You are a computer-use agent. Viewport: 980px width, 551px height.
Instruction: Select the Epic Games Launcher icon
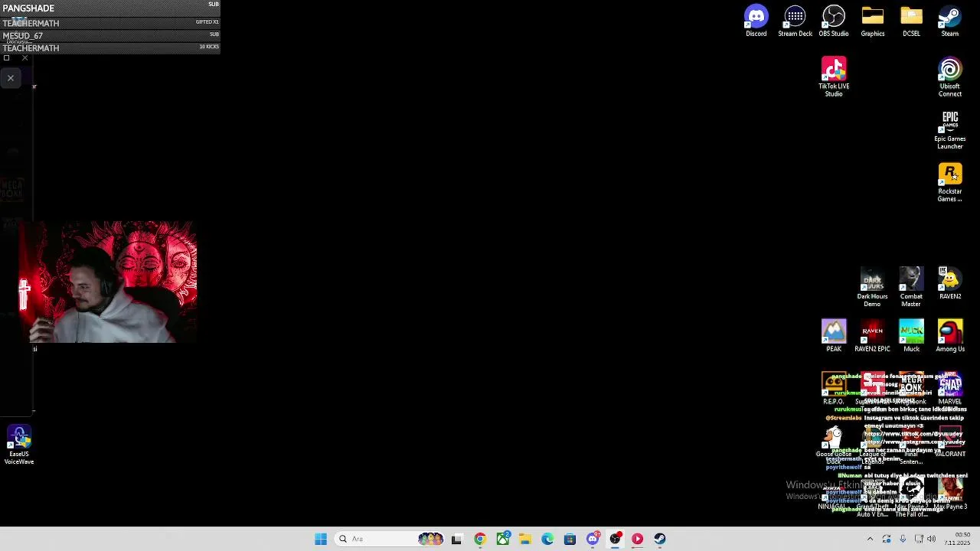point(950,129)
